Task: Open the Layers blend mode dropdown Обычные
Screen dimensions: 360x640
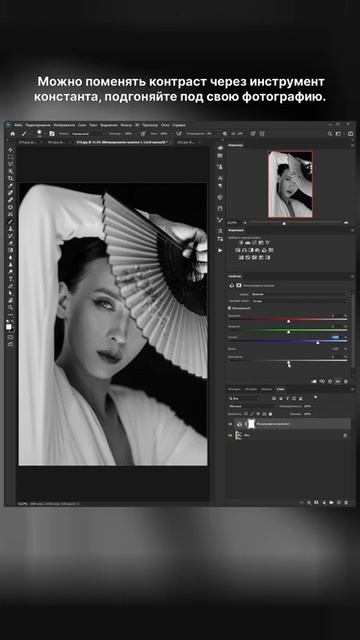Action: point(252,406)
